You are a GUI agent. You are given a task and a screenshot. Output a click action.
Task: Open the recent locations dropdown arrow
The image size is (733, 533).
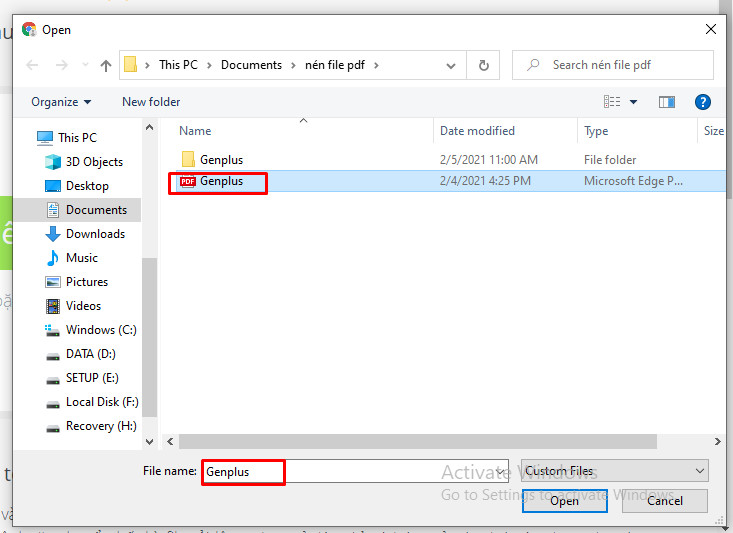click(x=85, y=65)
